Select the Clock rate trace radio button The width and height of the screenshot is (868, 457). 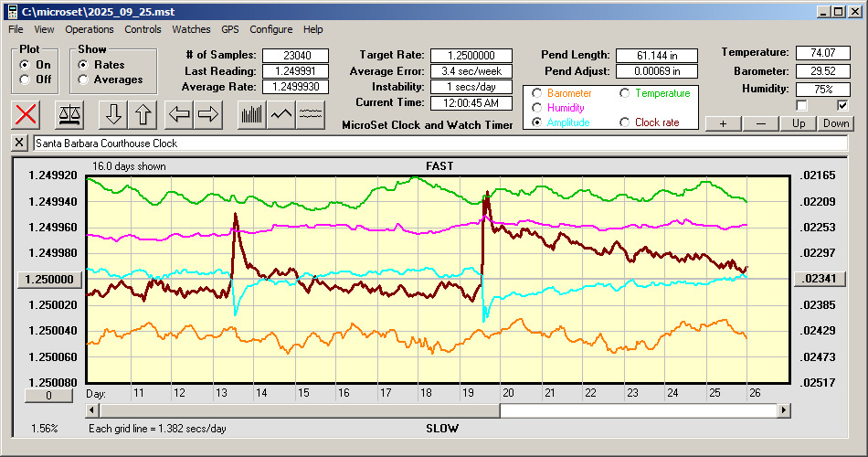pos(625,122)
